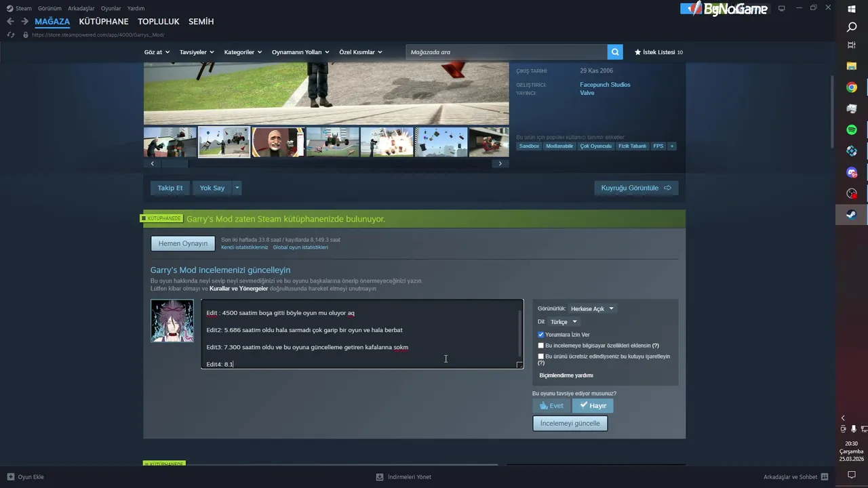
Task: Open the Dil Türkçe language dropdown
Action: (x=564, y=322)
